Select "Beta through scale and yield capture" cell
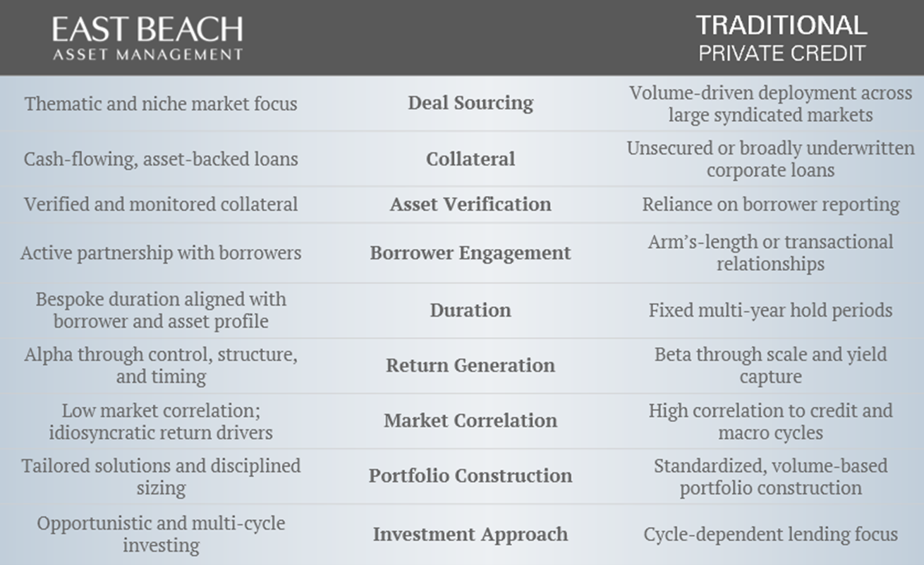Image resolution: width=924 pixels, height=565 pixels. coord(770,365)
